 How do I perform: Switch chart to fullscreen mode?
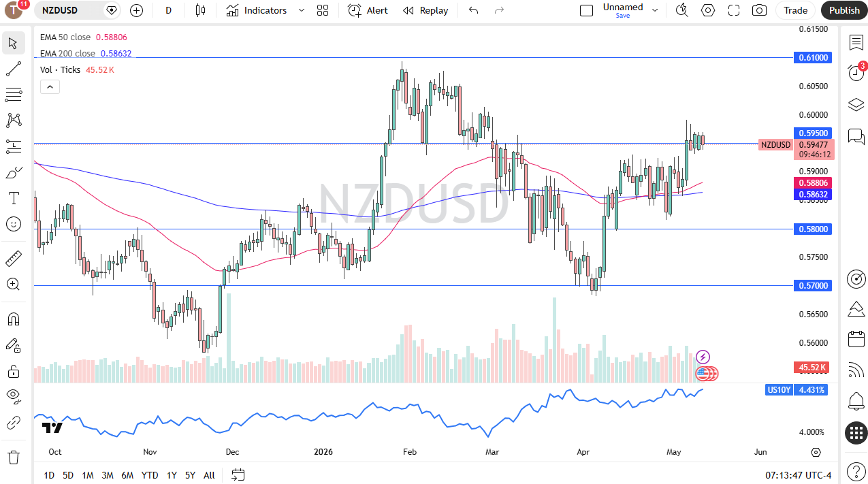(x=734, y=10)
